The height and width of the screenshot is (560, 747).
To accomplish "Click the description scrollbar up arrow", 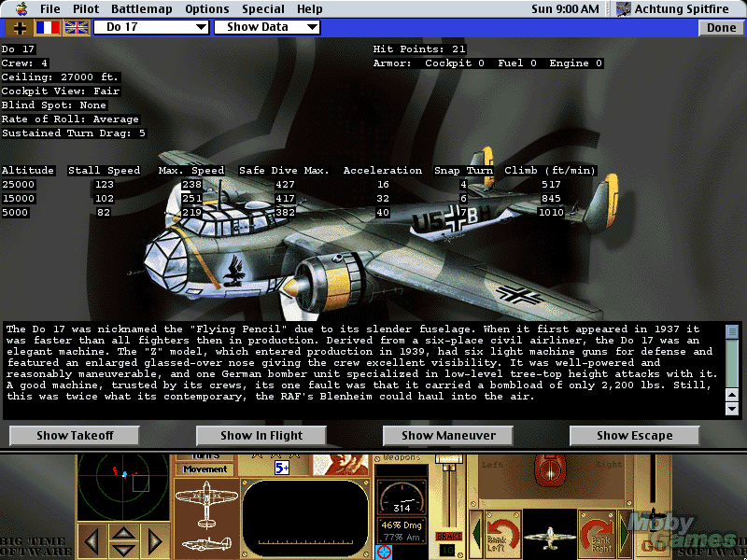I will [x=732, y=395].
